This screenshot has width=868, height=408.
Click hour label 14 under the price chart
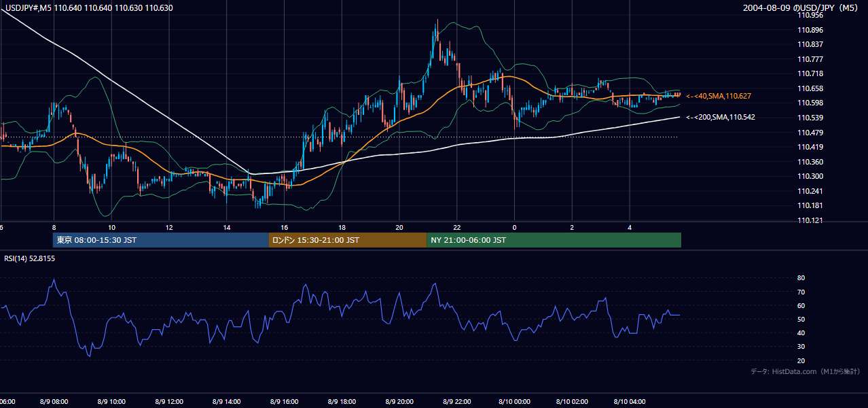click(226, 227)
